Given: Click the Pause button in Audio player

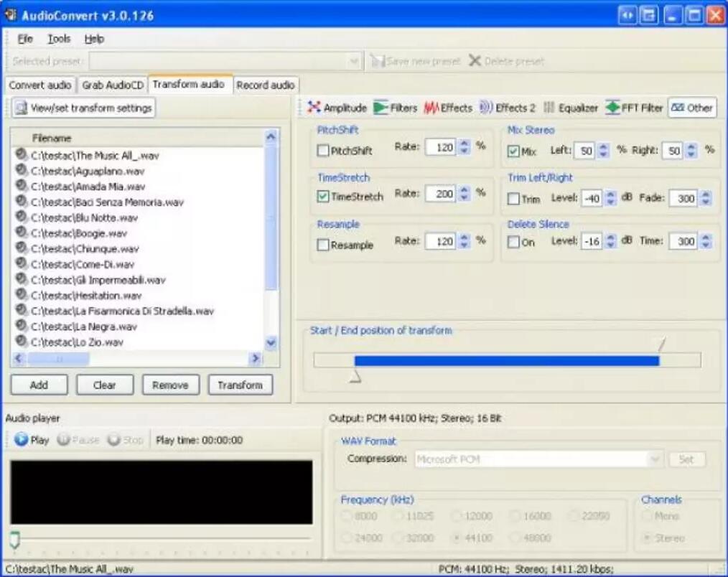Looking at the screenshot, I should tap(78, 440).
